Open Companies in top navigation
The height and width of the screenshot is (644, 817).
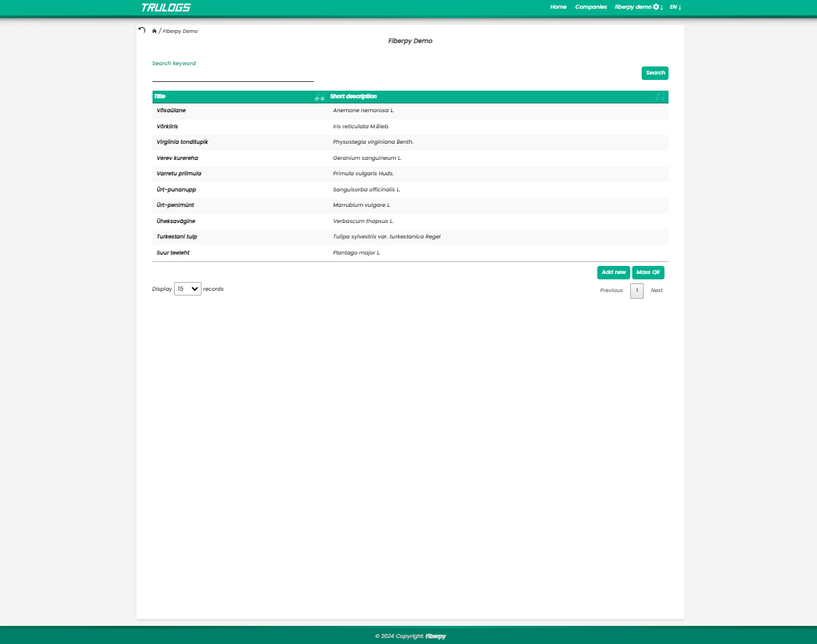(x=591, y=7)
